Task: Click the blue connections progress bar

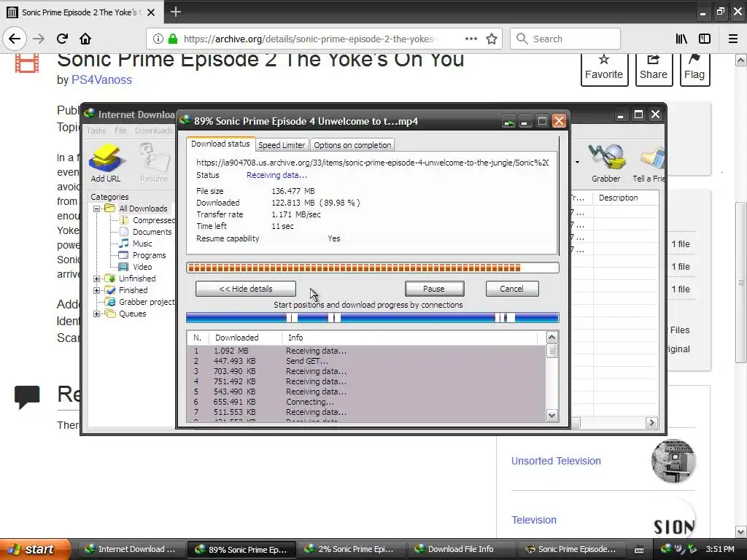Action: 373,318
